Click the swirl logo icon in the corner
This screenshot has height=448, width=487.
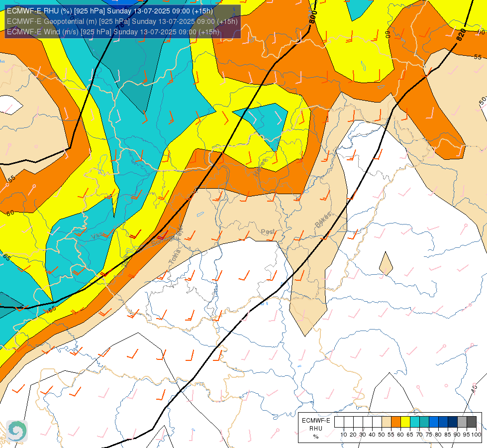click(17, 431)
